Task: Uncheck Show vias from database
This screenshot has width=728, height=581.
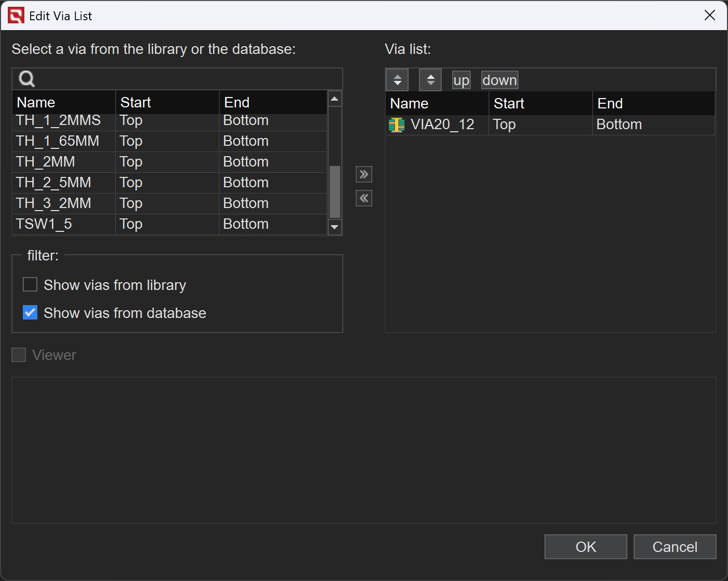Action: [x=30, y=313]
